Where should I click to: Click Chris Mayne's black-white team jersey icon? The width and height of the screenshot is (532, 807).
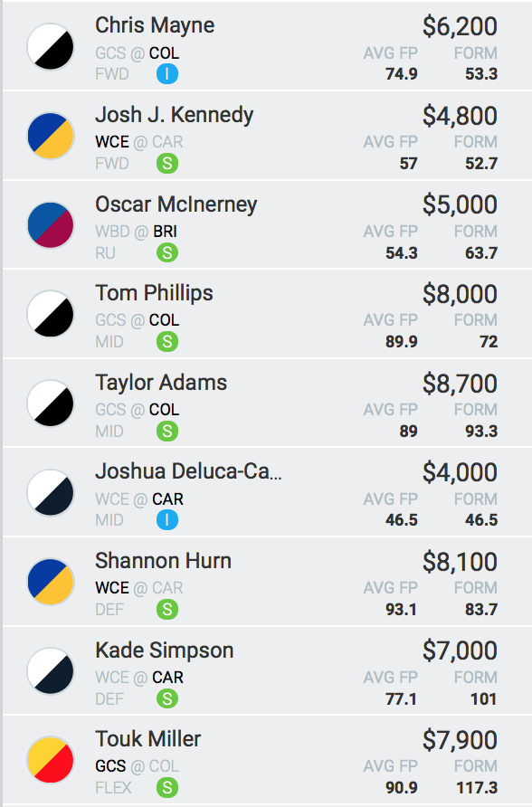tap(51, 47)
